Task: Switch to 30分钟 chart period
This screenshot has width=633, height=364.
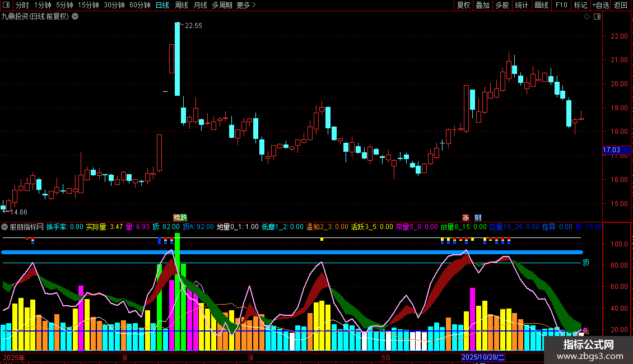Action: click(114, 5)
